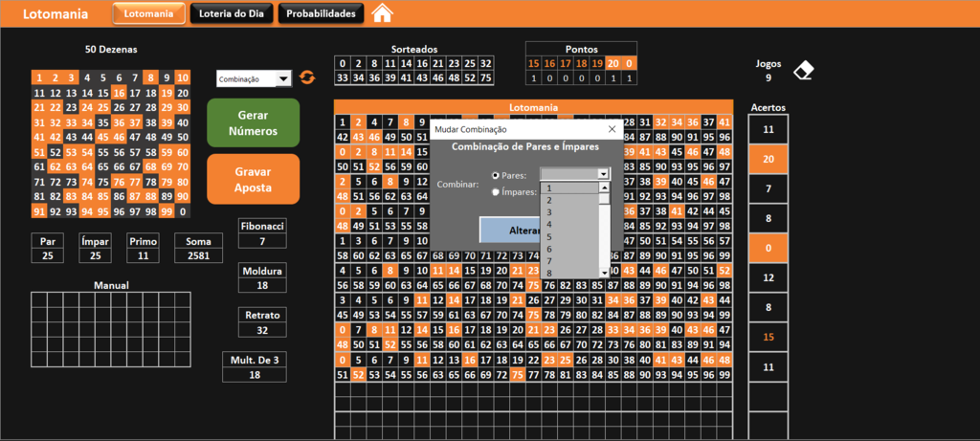The image size is (980, 441).
Task: Click the Acertos cell showing 12
Action: coord(768,277)
